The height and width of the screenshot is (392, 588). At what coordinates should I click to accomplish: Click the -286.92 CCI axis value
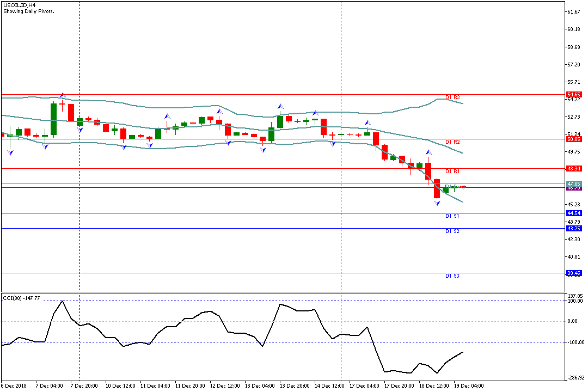tap(576, 378)
